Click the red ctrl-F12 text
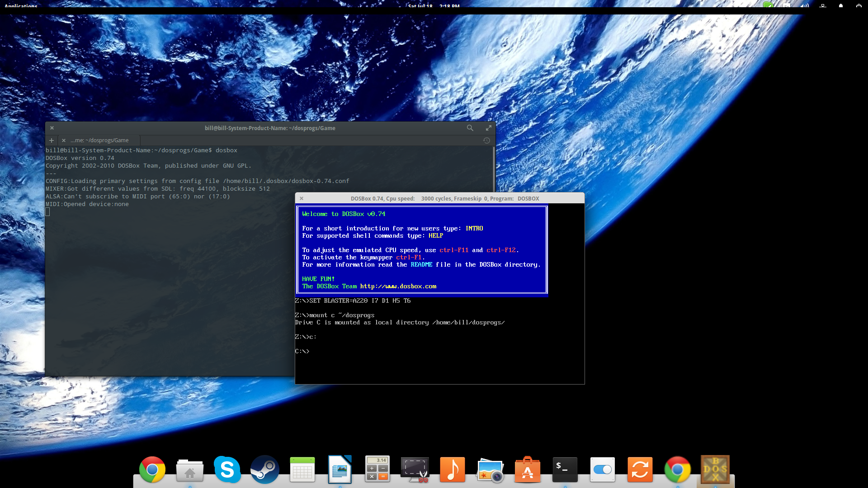 (501, 250)
